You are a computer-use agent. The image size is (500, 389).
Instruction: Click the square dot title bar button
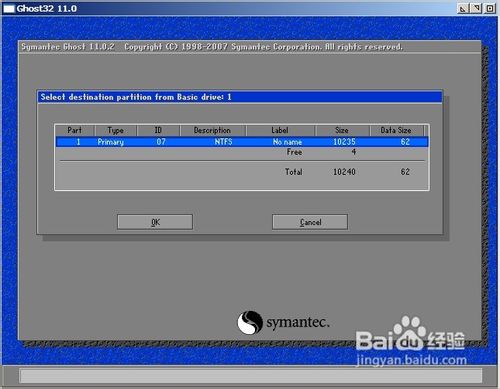coord(489,8)
